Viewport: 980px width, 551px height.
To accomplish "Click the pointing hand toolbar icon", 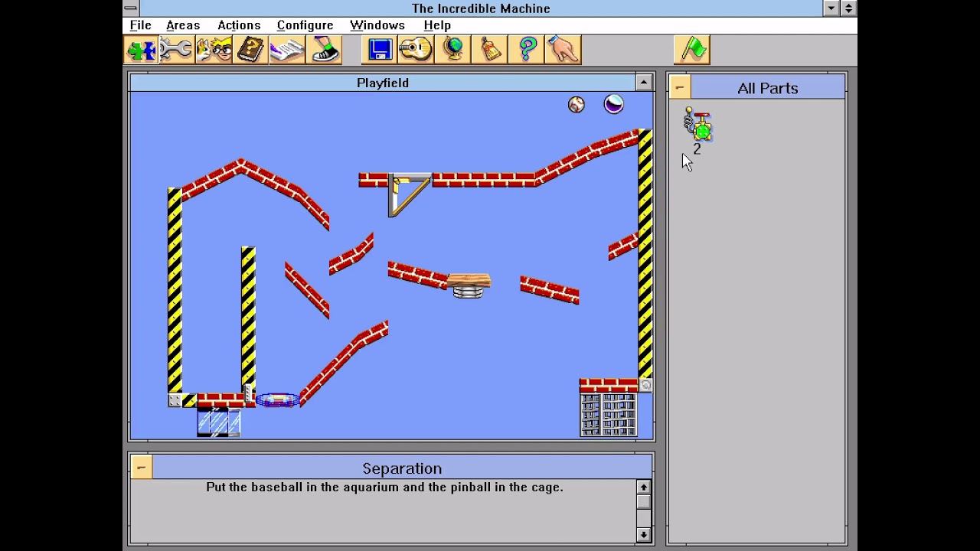I will 563,50.
